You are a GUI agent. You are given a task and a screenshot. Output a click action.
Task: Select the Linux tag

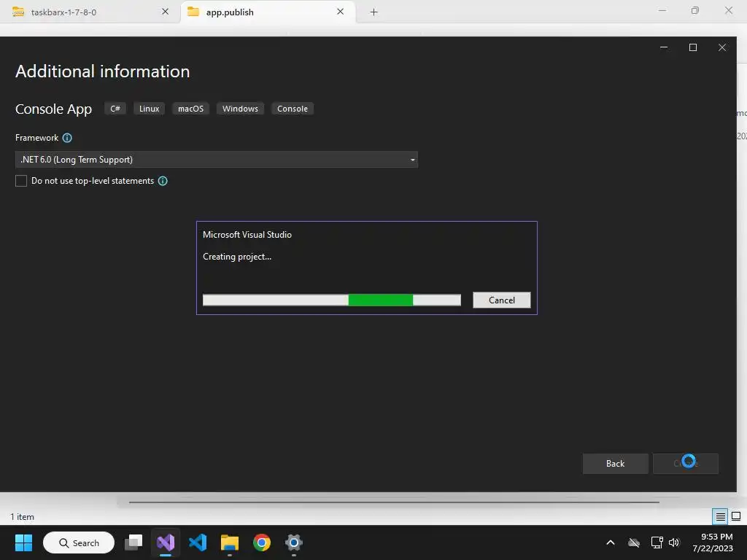pos(149,109)
